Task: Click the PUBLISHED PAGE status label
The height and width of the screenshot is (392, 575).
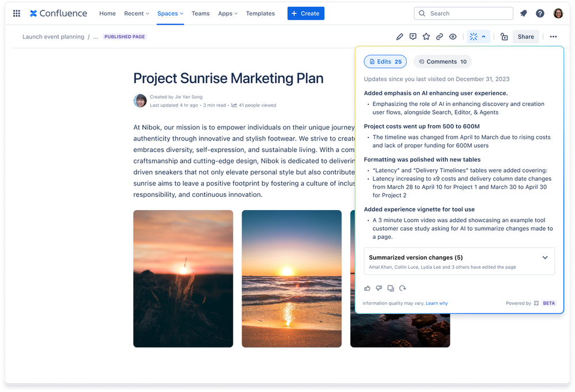Action: pyautogui.click(x=124, y=37)
